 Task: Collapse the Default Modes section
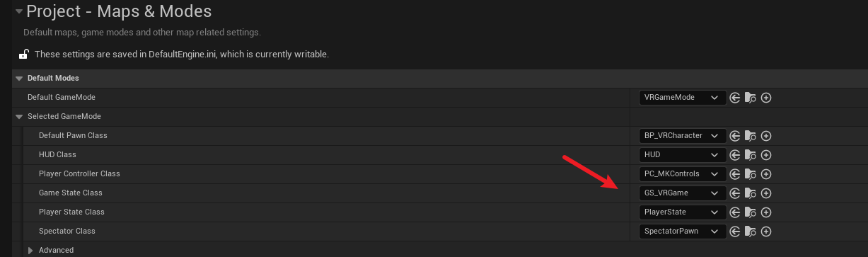[19, 79]
